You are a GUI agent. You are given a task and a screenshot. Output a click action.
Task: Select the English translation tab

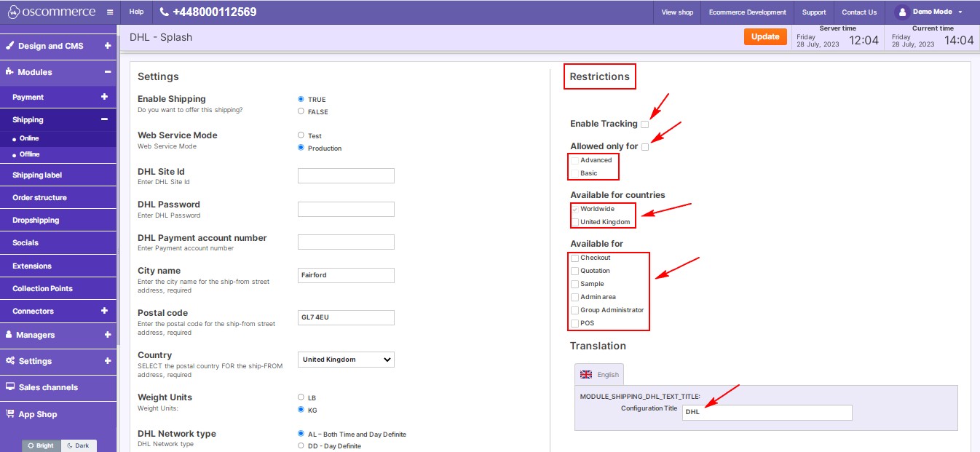pos(599,374)
